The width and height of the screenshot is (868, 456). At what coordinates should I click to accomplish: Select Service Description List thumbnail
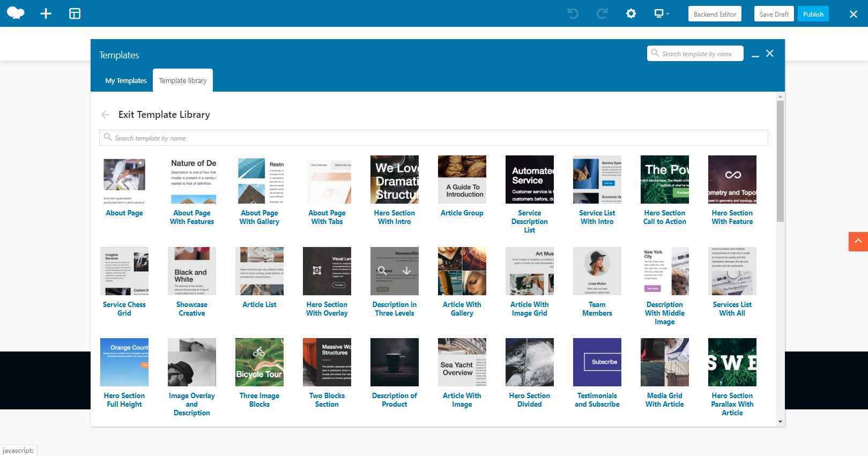tap(530, 180)
